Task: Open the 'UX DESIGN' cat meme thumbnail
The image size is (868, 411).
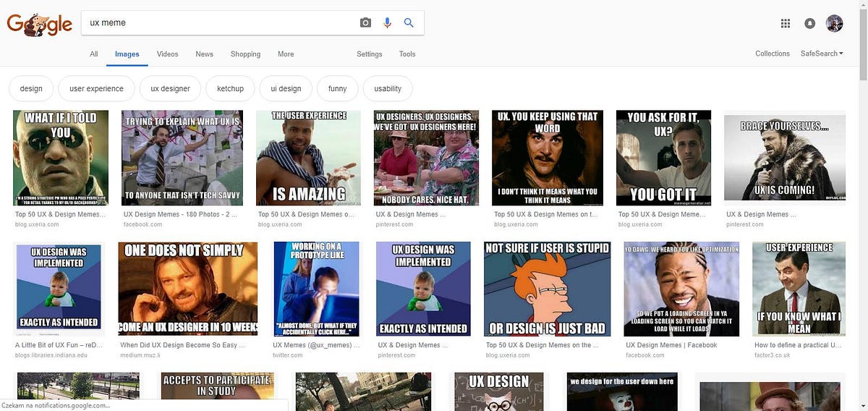Action: 499,391
